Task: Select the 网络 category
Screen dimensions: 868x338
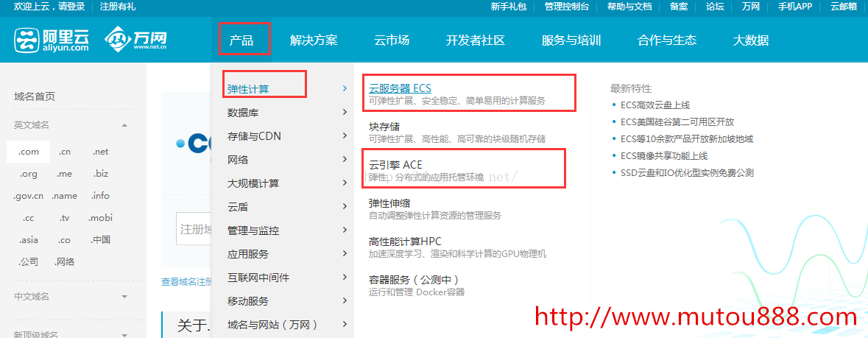Action: [x=238, y=160]
